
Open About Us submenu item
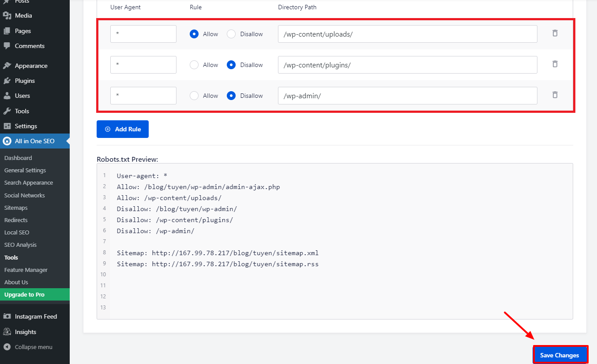[16, 282]
